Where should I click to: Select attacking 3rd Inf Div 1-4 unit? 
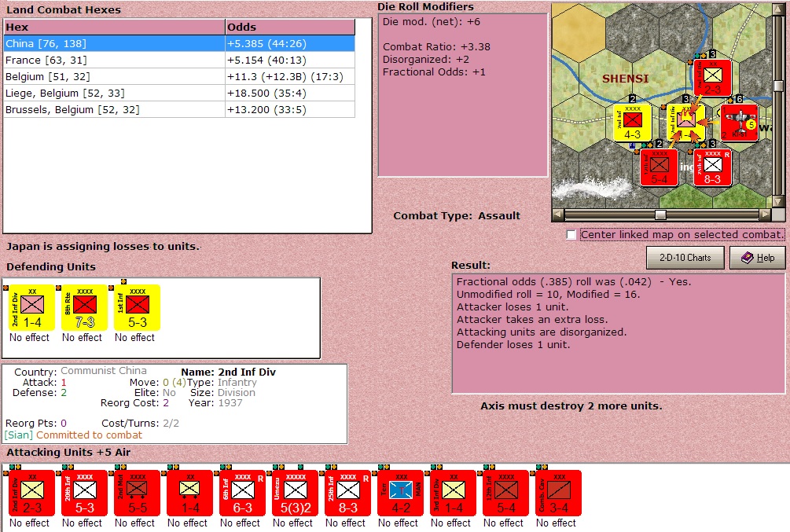pyautogui.click(x=453, y=493)
